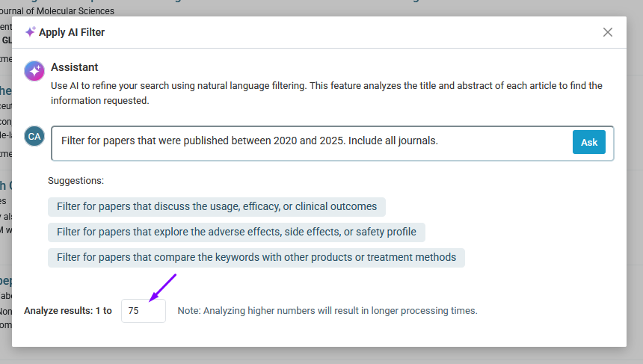
Task: Click the assistant description paragraph
Action: click(x=327, y=93)
